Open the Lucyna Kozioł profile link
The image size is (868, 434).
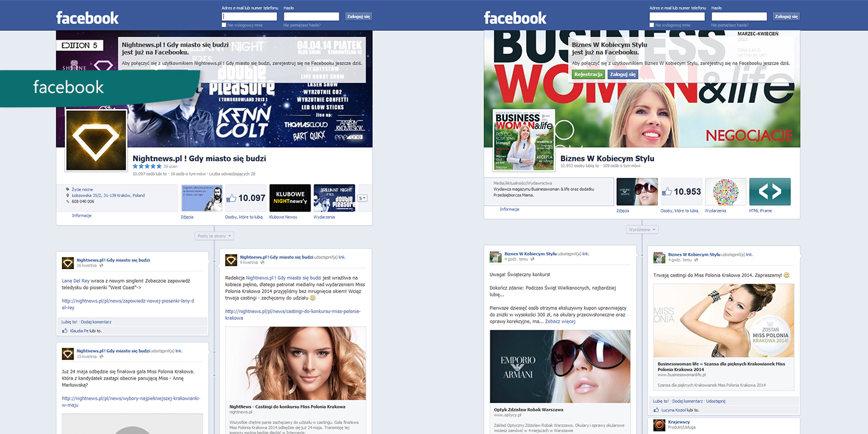coord(674,410)
